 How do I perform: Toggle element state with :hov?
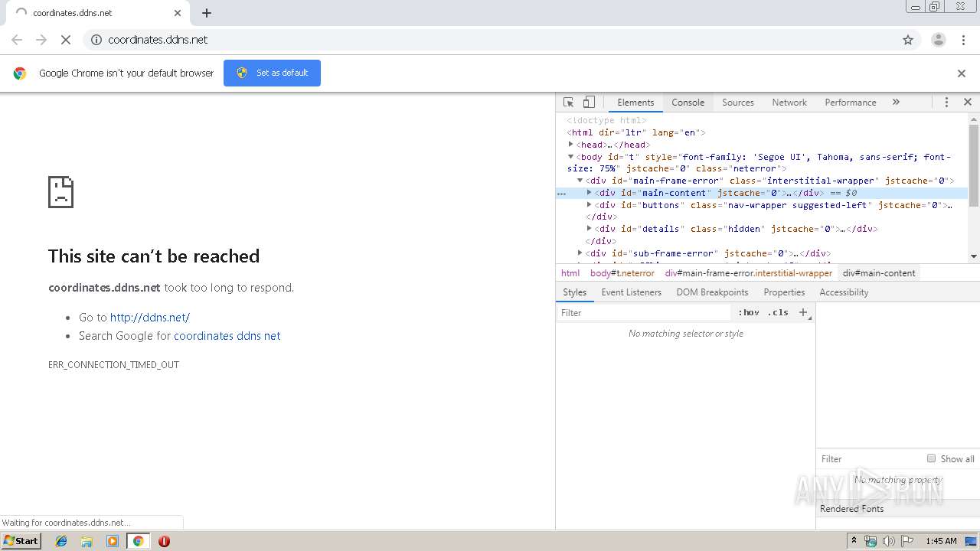tap(749, 312)
